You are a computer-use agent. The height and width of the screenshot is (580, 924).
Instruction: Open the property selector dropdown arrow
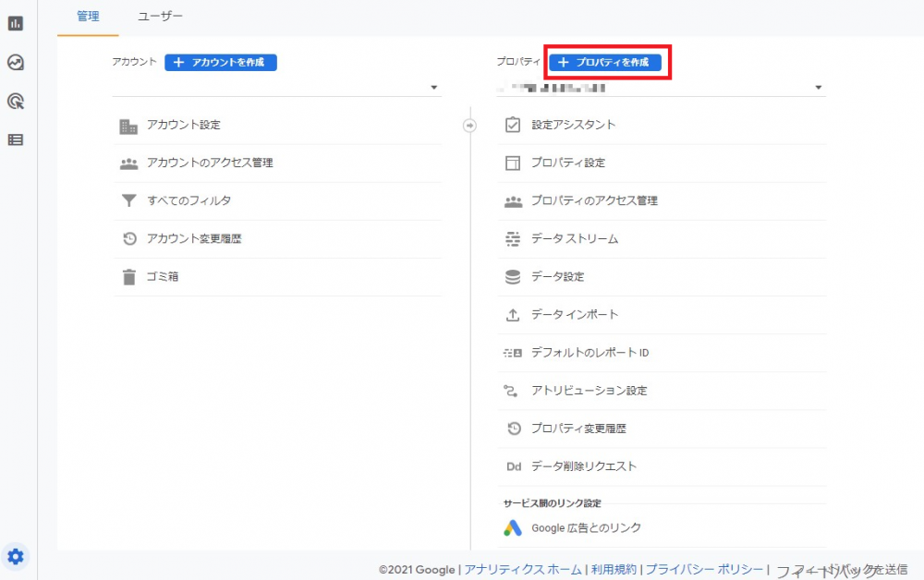[818, 88]
